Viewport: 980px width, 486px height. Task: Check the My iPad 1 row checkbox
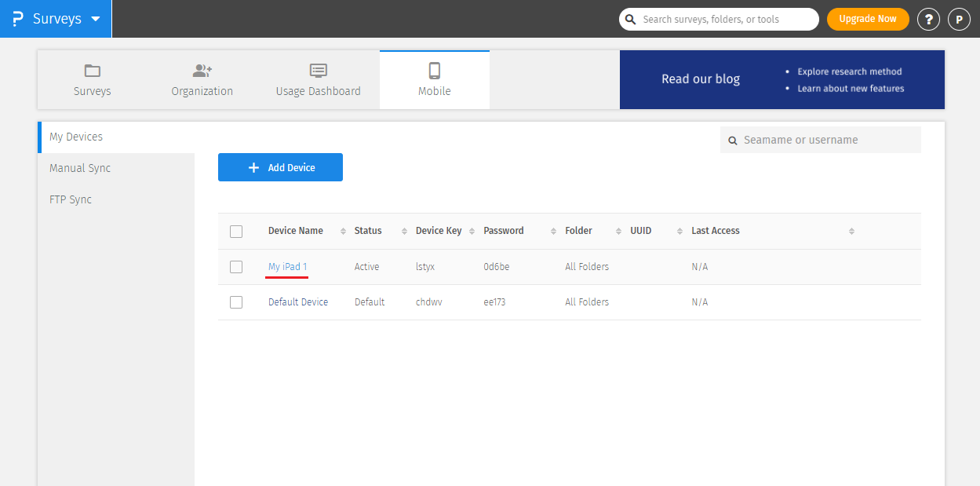[x=236, y=267]
